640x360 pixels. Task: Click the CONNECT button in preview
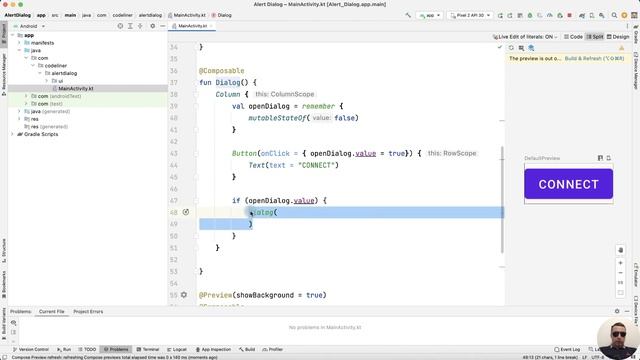569,184
